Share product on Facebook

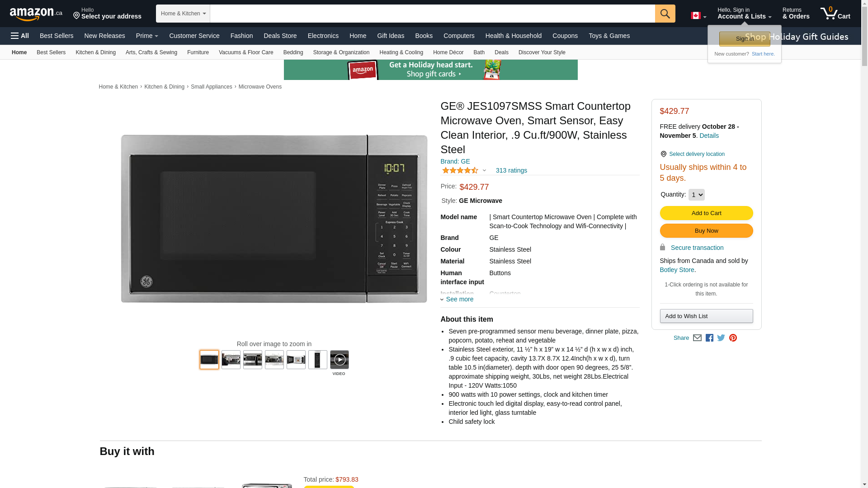[709, 338]
